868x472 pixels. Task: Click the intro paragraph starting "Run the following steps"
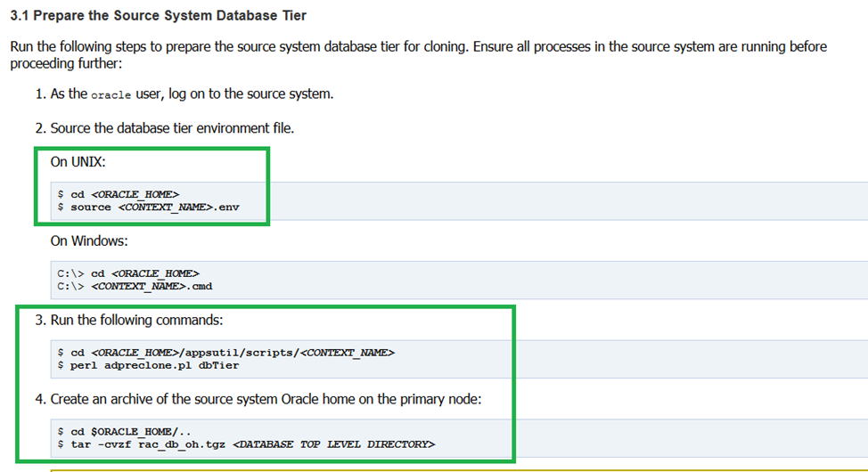[x=417, y=47]
